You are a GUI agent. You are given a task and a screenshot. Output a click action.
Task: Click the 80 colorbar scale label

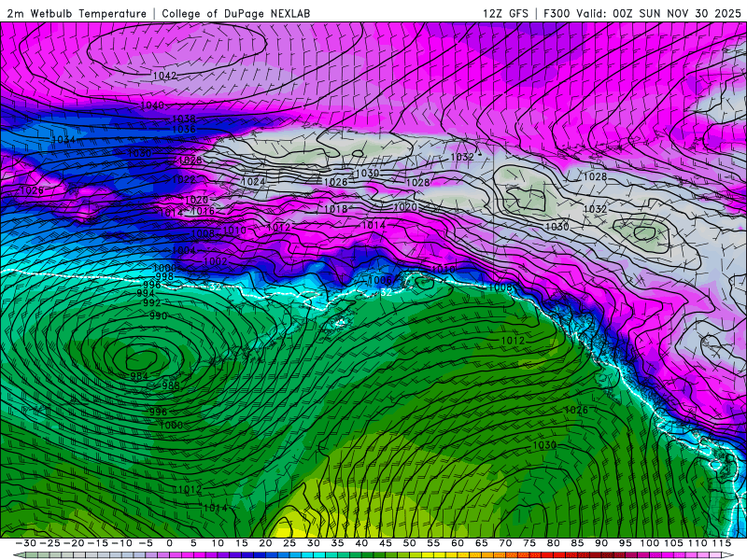pos(553,543)
